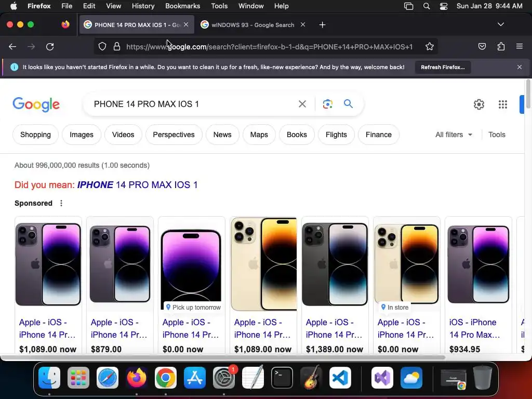Open System Settings in the dock
Image resolution: width=532 pixels, height=399 pixels.
(x=224, y=378)
